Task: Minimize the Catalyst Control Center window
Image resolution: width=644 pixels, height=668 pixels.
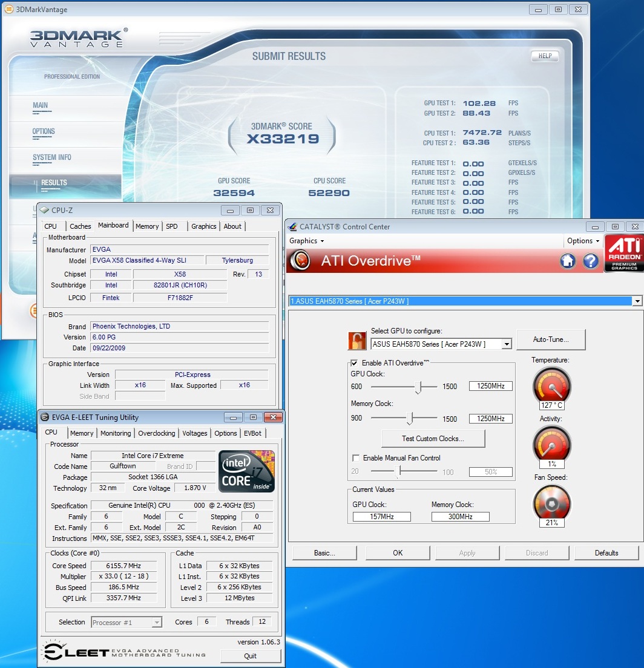Action: coord(595,227)
